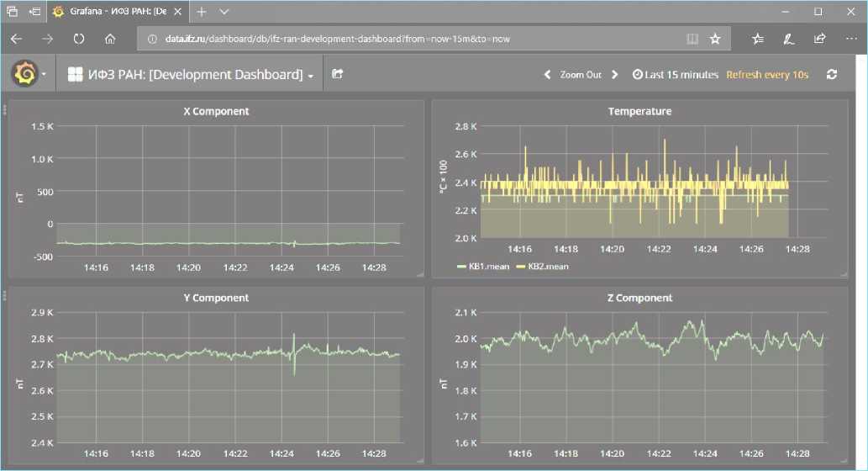
Task: Click the browser home icon
Action: (110, 39)
